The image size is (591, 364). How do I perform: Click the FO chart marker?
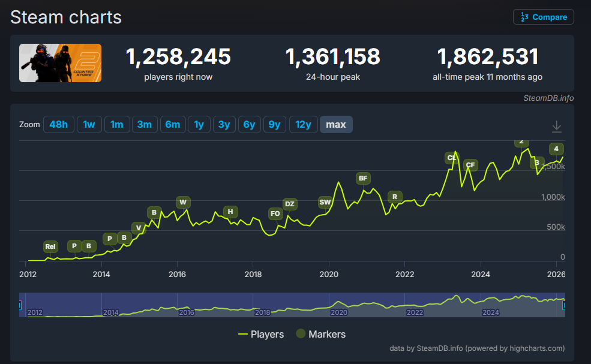pos(275,213)
